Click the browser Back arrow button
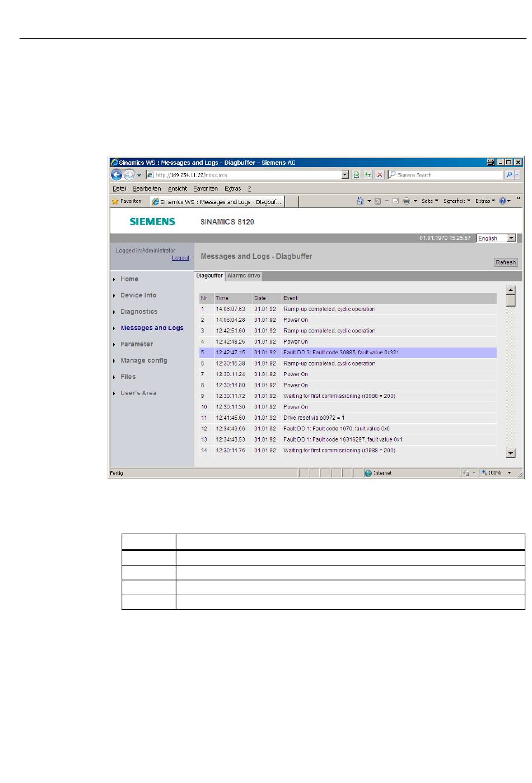 pyautogui.click(x=117, y=175)
